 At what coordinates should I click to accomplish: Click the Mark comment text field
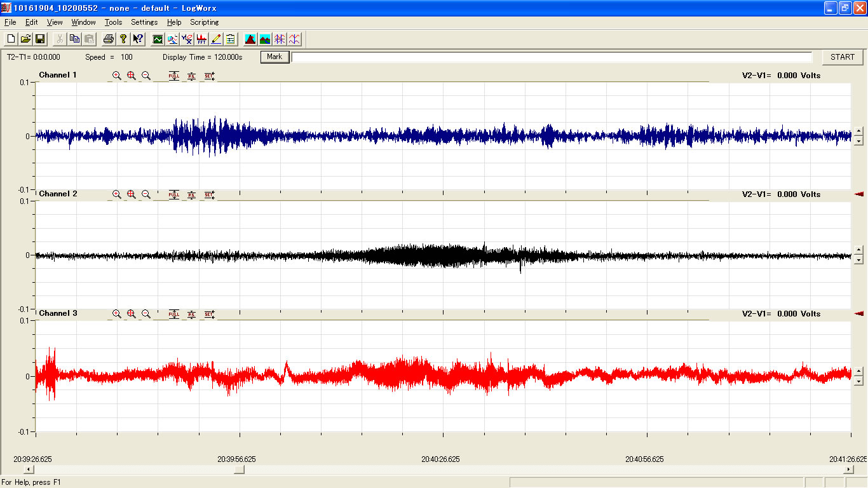(551, 57)
